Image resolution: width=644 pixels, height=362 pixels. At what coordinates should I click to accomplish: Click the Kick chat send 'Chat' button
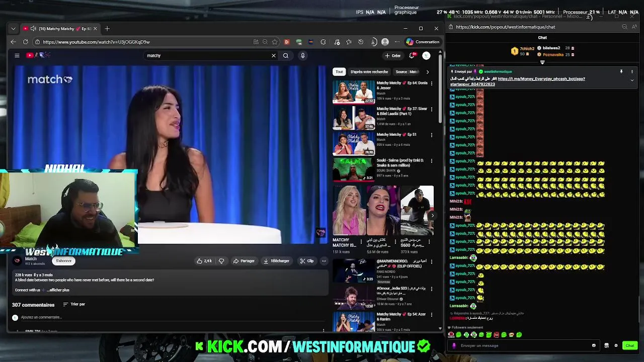pos(630,345)
